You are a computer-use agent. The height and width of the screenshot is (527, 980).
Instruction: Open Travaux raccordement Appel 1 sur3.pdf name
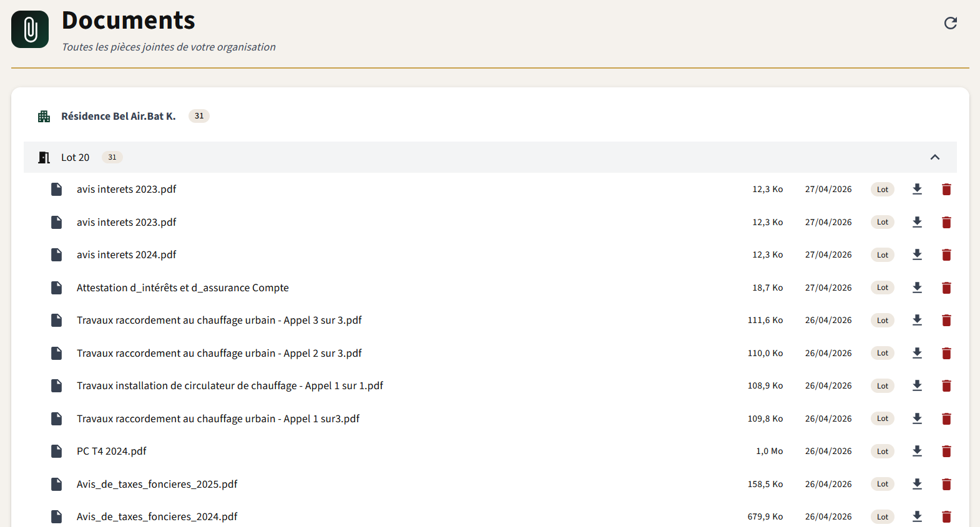pos(218,418)
